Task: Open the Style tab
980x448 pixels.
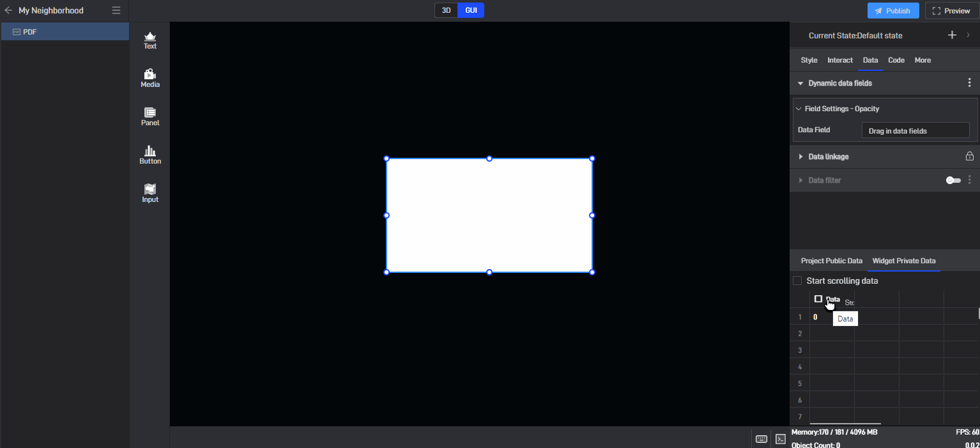Action: [809, 60]
